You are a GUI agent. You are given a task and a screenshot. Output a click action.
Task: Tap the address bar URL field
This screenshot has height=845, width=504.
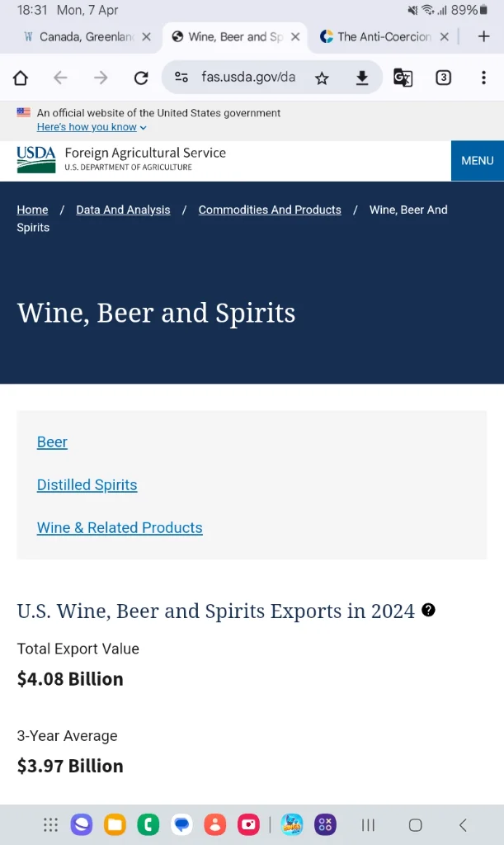247,78
